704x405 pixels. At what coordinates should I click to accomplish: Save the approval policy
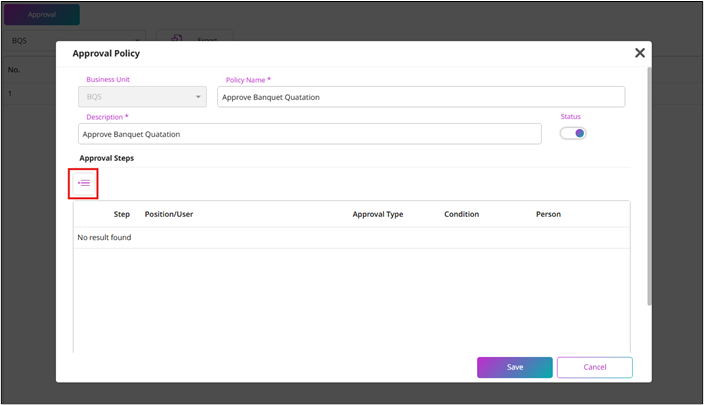[x=515, y=367]
